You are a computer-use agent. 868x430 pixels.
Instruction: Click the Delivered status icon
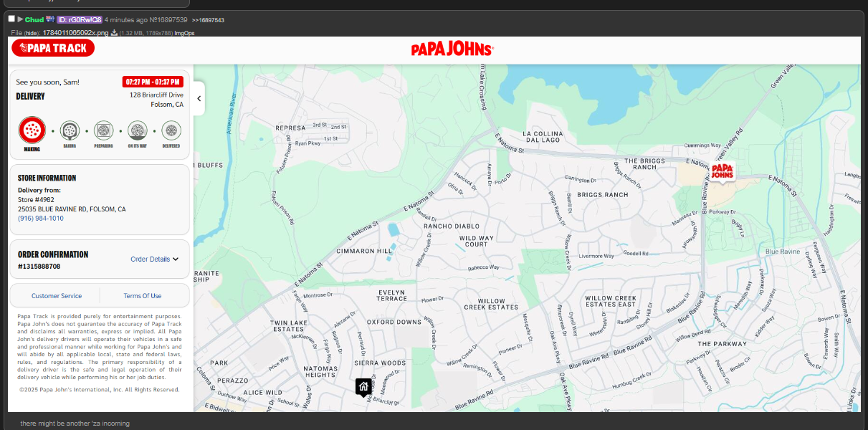point(171,130)
